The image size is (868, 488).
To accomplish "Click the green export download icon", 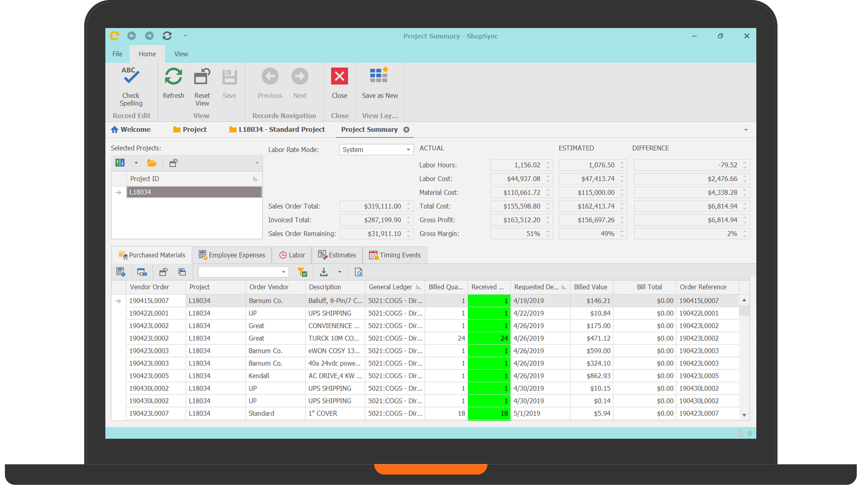I will pos(324,272).
